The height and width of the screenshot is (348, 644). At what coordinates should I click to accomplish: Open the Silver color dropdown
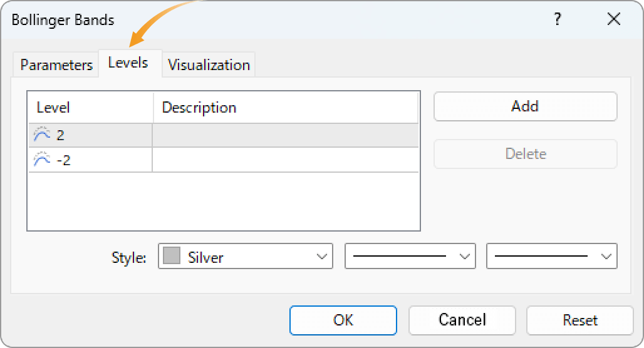point(245,257)
